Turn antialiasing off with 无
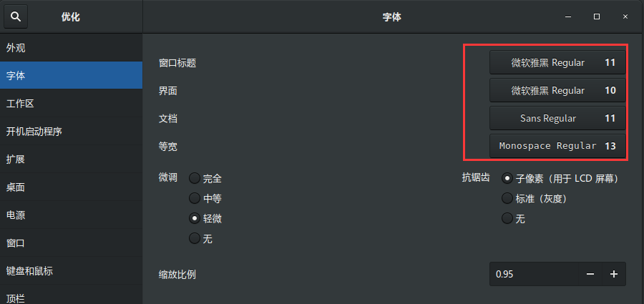Screen dimensions: 644x304 [x=507, y=218]
